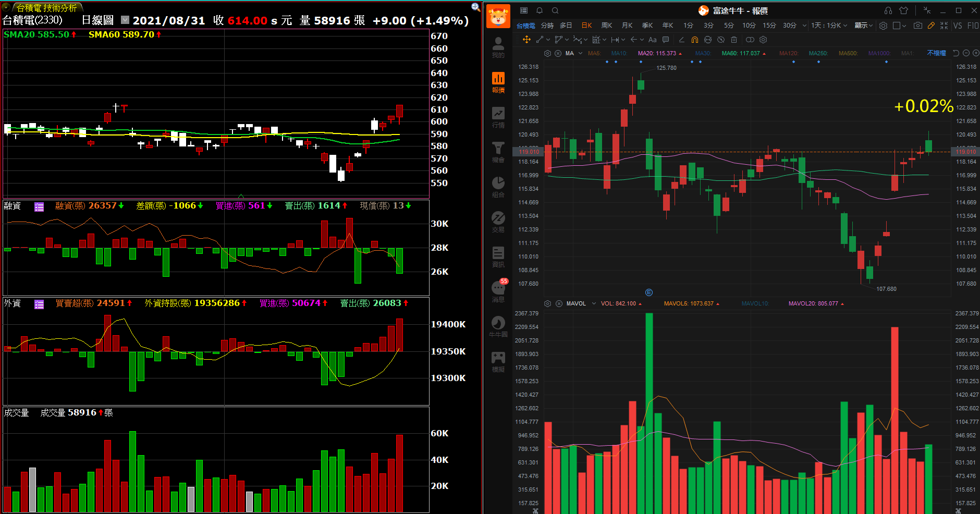Click the shrink fullscreen arrows icon in toolbar
Viewport: 980px width, 514px height.
(944, 25)
